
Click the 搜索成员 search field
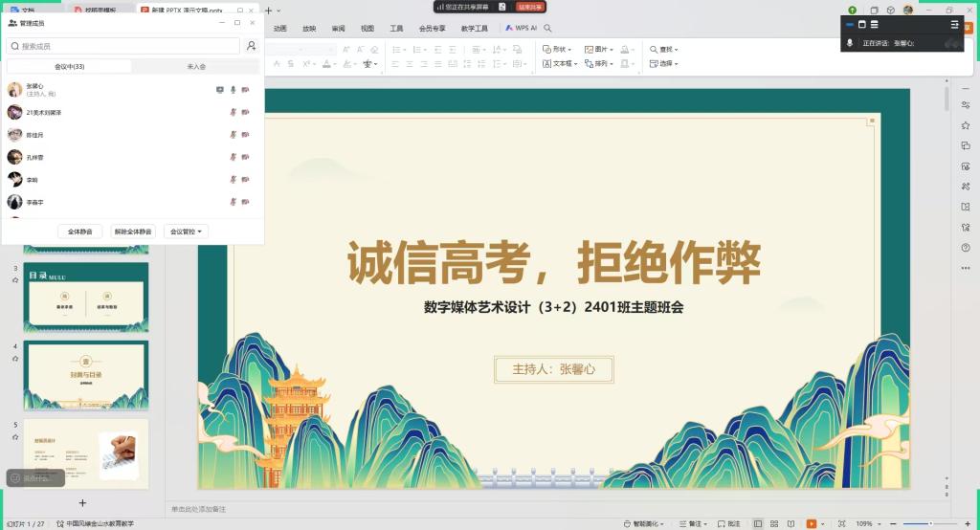point(124,46)
